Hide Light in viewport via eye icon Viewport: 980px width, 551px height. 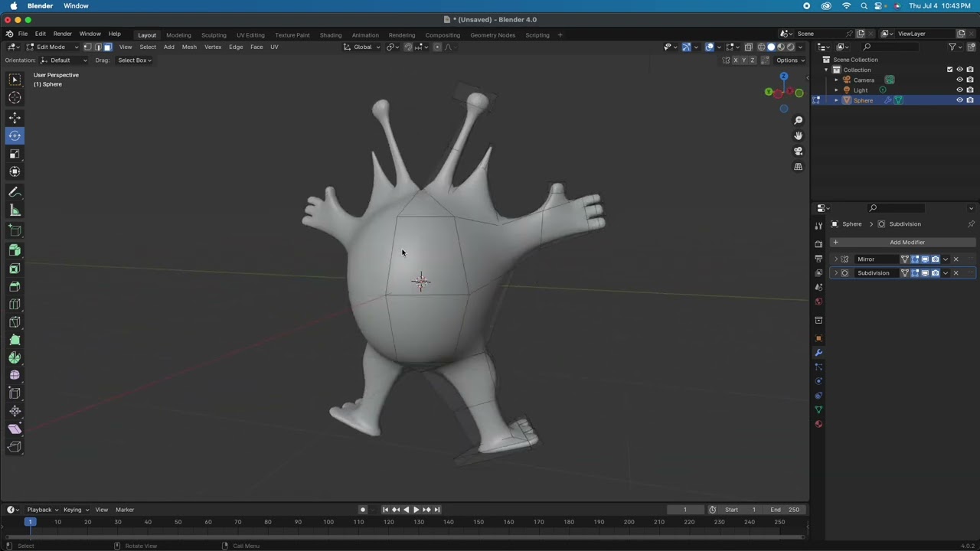[x=959, y=90]
